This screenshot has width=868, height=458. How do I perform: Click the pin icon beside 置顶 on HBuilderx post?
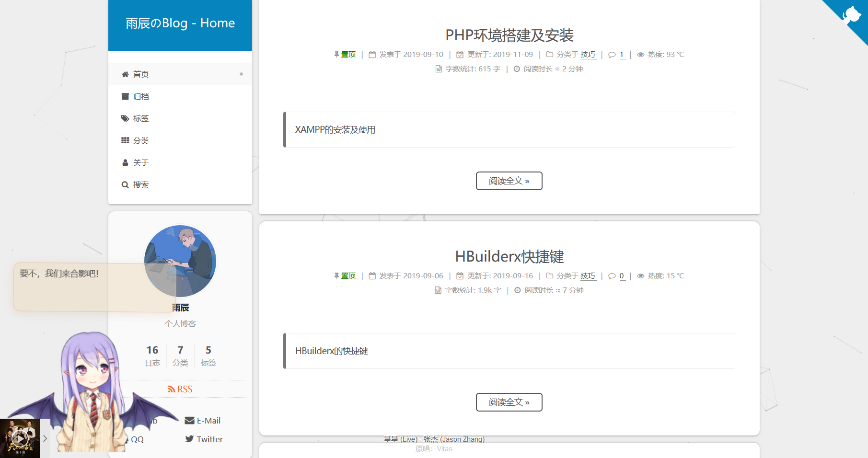point(336,276)
